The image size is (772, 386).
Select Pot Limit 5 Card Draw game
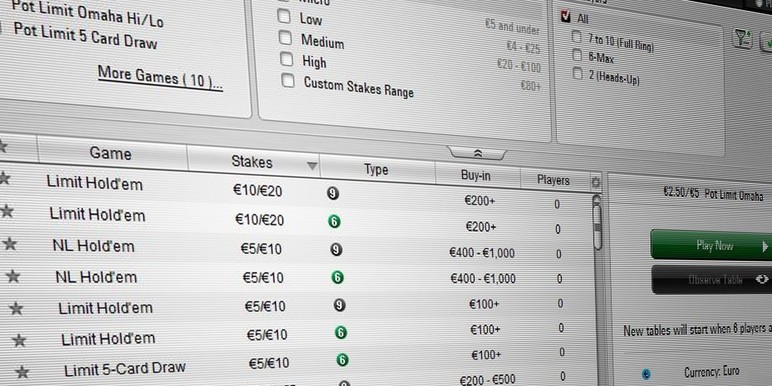click(x=86, y=36)
